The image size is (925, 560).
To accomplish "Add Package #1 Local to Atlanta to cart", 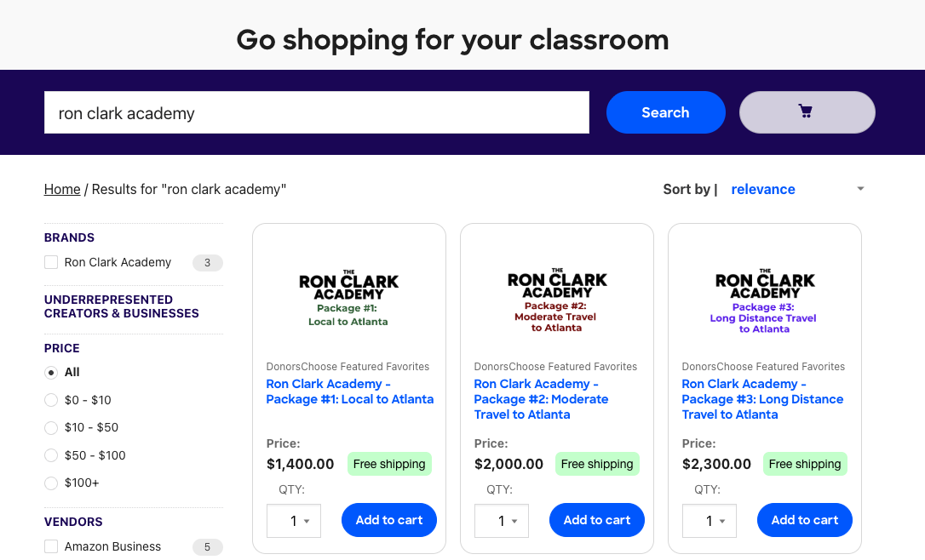I will pos(389,520).
